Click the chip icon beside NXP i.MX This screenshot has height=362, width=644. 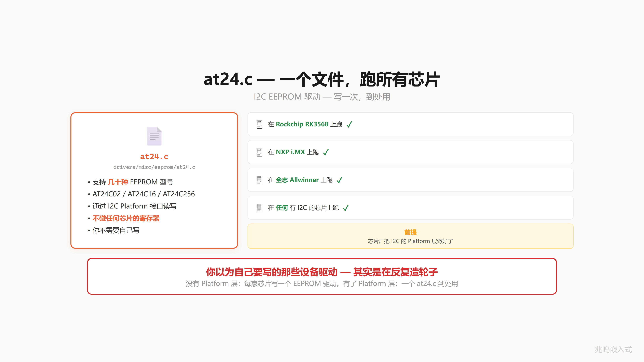click(259, 152)
